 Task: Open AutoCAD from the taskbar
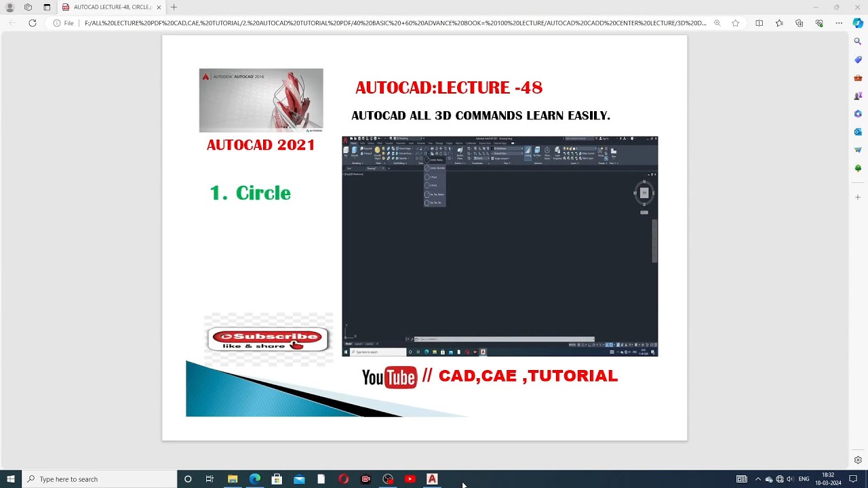click(432, 479)
